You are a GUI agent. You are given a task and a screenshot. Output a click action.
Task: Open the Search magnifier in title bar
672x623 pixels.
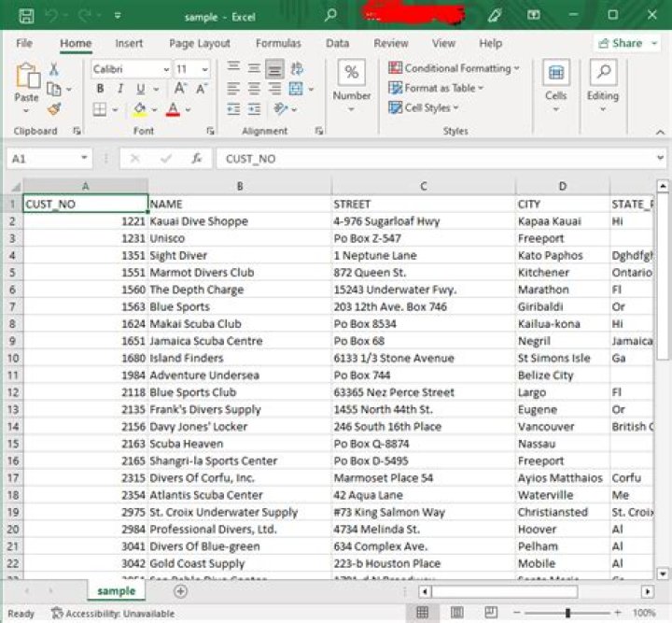330,15
